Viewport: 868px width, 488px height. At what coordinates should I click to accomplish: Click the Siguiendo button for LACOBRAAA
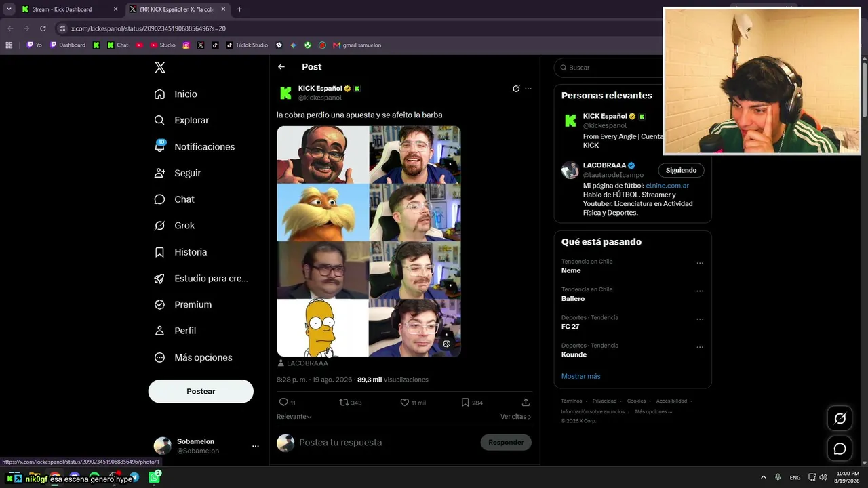(x=681, y=170)
